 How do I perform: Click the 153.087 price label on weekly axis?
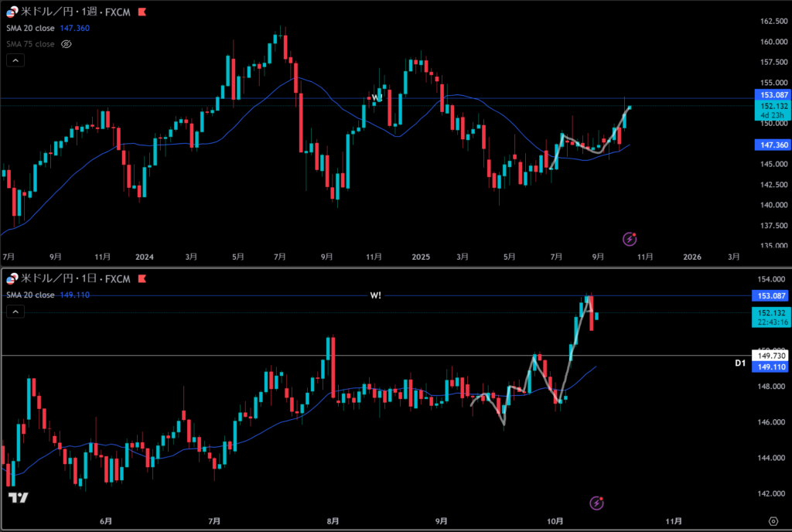769,94
